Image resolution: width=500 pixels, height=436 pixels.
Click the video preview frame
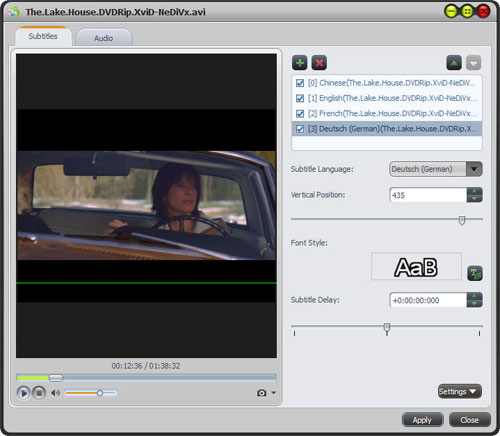coord(146,206)
